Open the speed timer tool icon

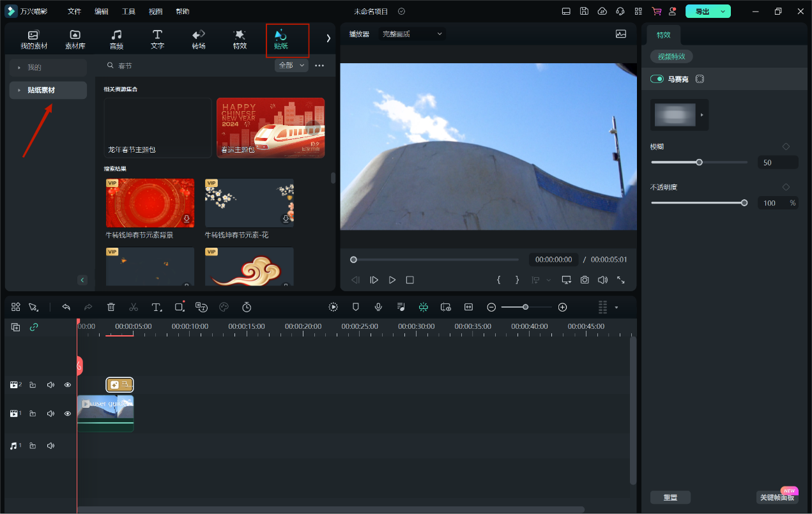click(247, 307)
